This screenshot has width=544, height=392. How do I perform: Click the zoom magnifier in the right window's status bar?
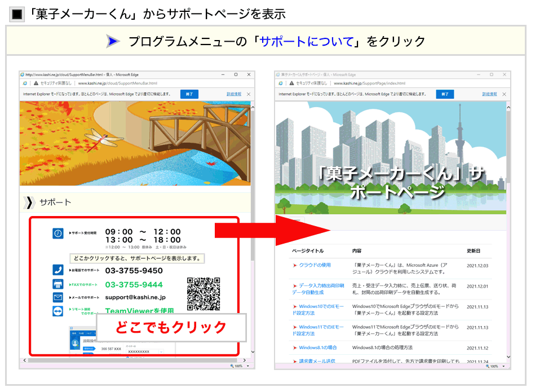click(x=488, y=366)
